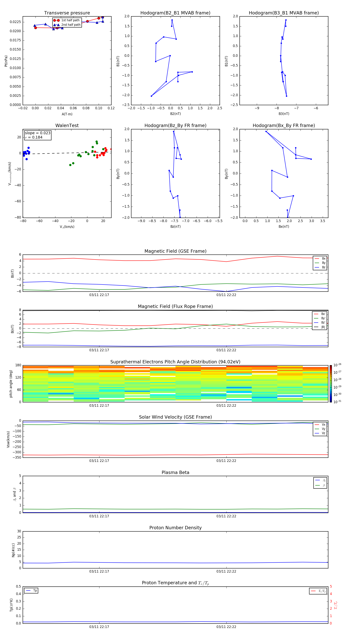Click the 'B3(nT)' x-axis label
351x644 pixels.
pyautogui.click(x=284, y=114)
